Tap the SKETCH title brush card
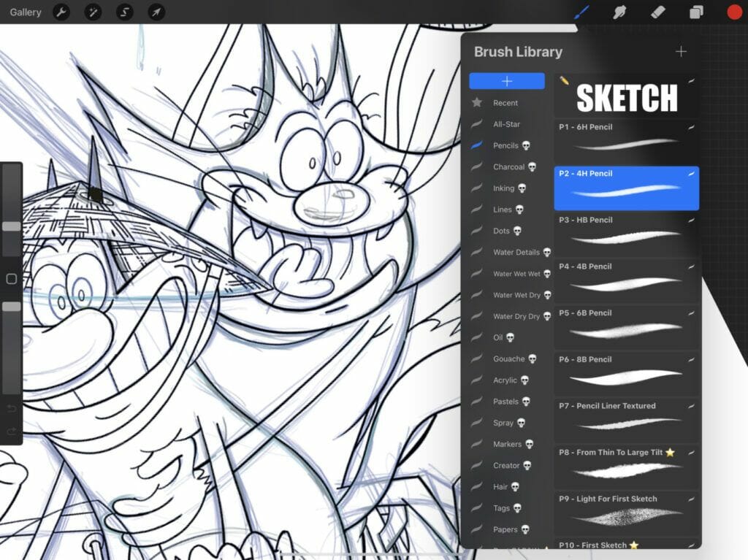This screenshot has width=748, height=560. click(626, 95)
